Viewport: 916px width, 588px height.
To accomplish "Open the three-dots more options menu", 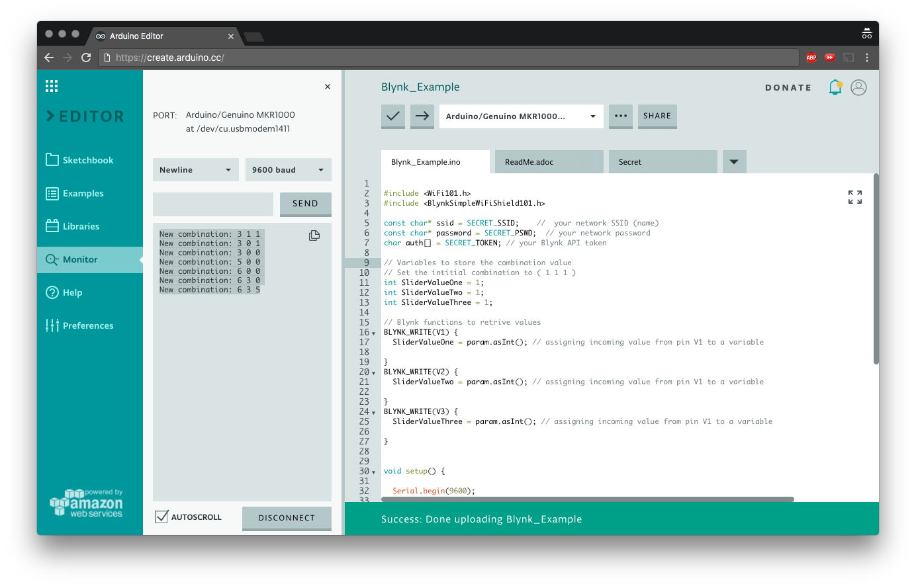I will [x=620, y=116].
